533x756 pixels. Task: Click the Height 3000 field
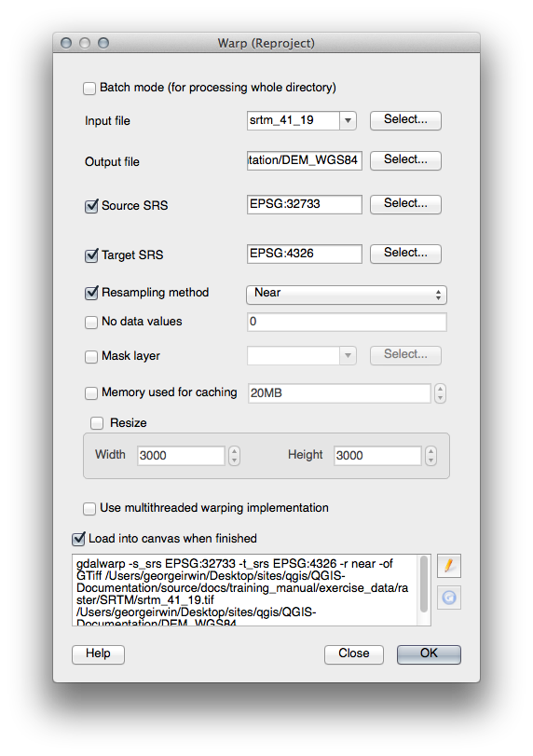click(377, 456)
